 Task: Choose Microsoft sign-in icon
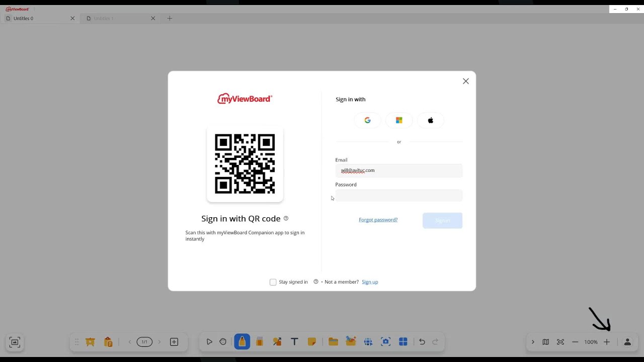[399, 120]
